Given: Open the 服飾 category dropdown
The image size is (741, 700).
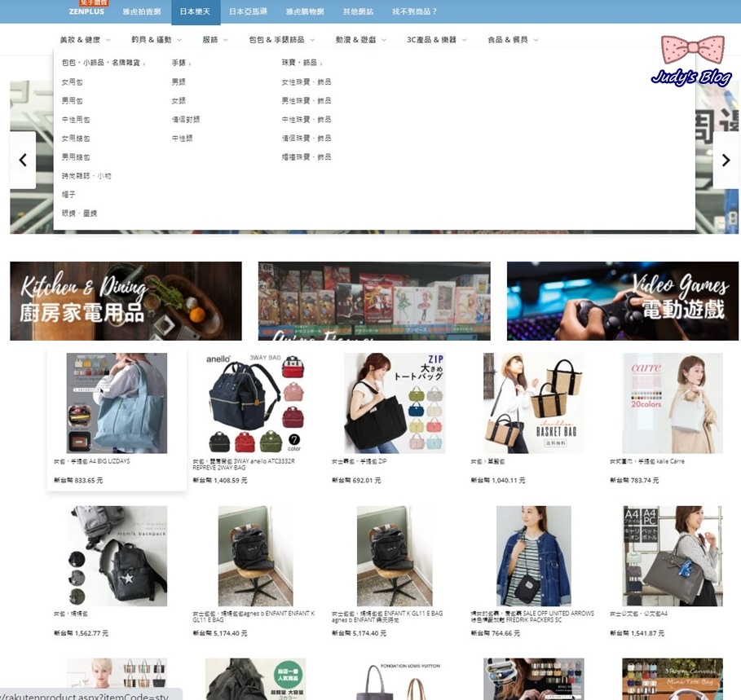Looking at the screenshot, I should (215, 40).
